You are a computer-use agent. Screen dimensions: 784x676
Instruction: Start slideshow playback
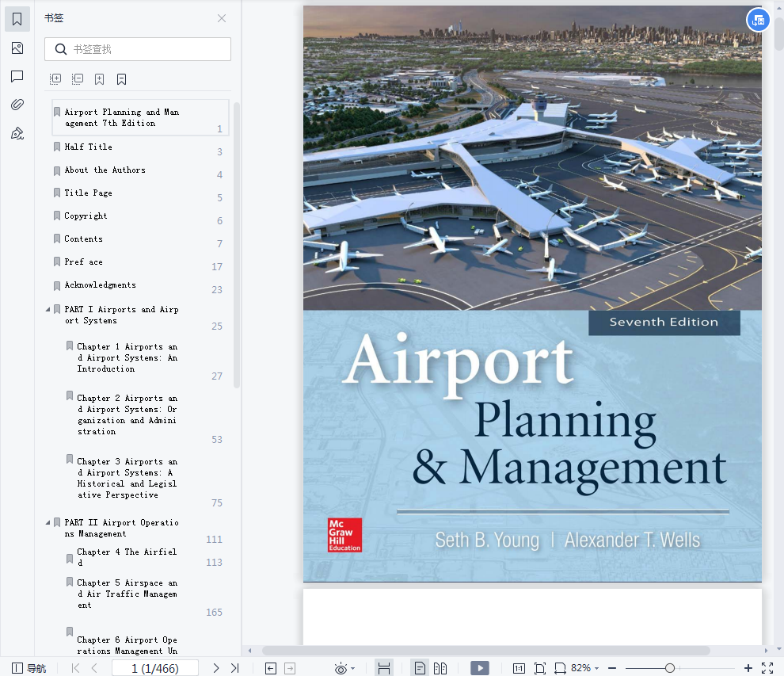point(480,668)
